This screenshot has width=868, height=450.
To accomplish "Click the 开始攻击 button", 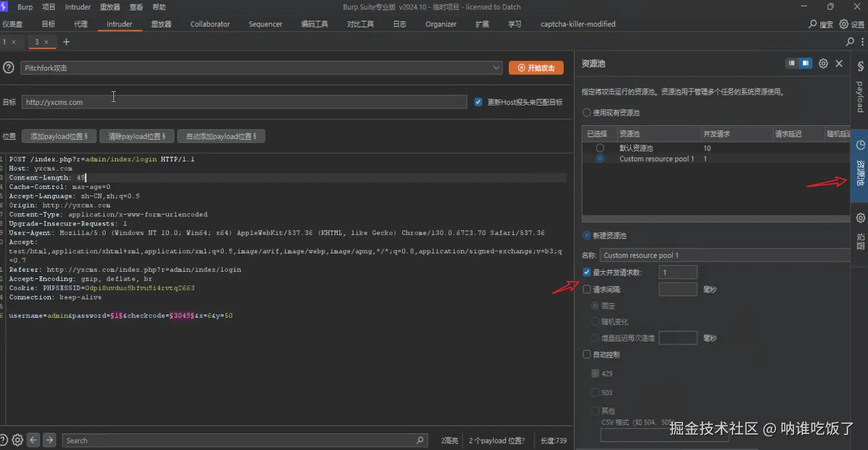I will click(536, 68).
